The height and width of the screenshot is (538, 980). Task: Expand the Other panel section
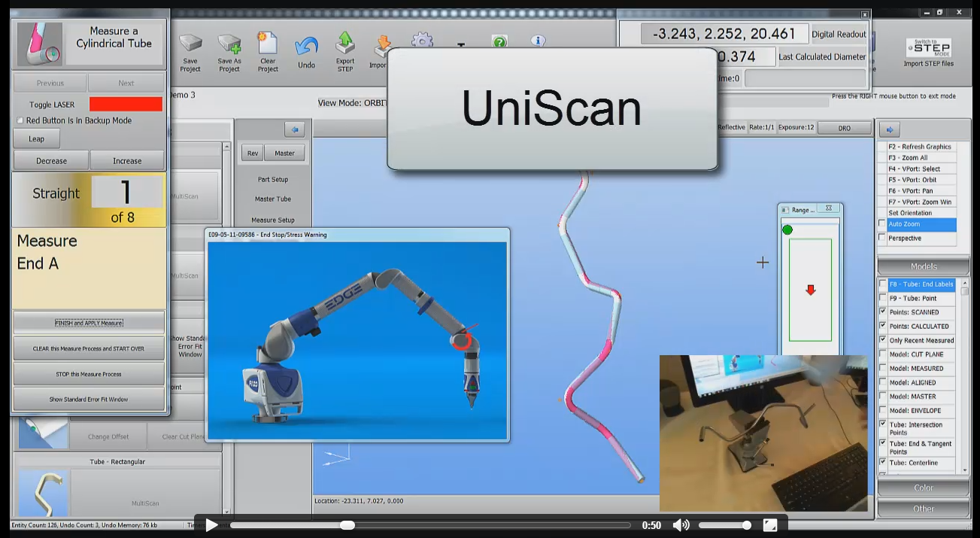[923, 509]
